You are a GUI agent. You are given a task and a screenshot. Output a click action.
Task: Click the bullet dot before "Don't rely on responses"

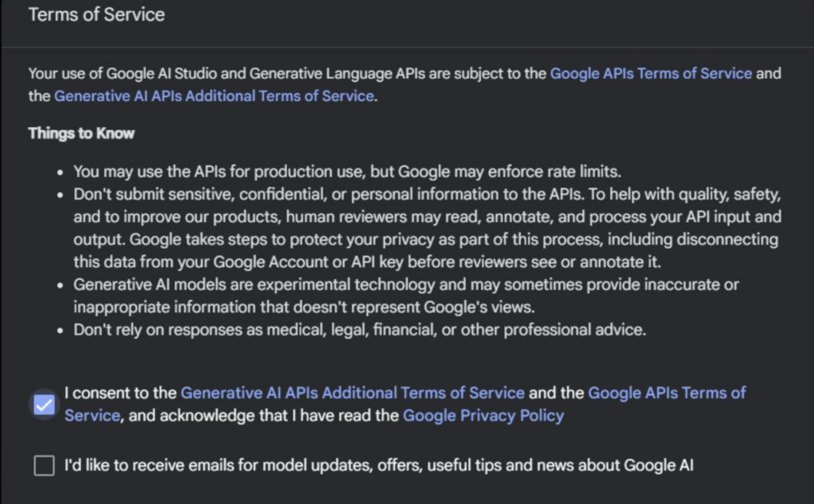60,331
